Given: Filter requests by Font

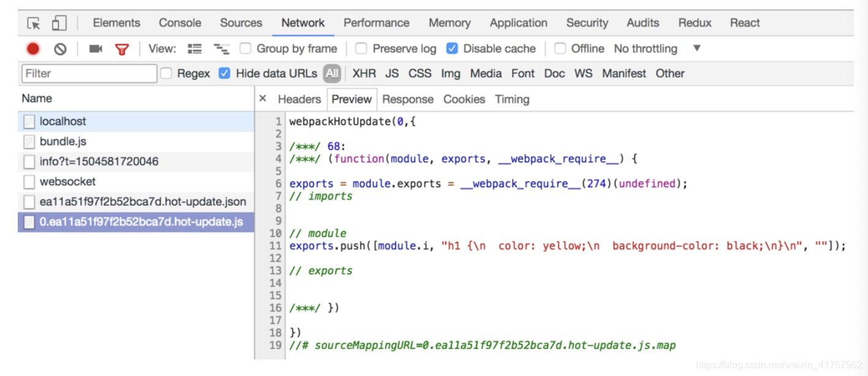Looking at the screenshot, I should coord(523,73).
